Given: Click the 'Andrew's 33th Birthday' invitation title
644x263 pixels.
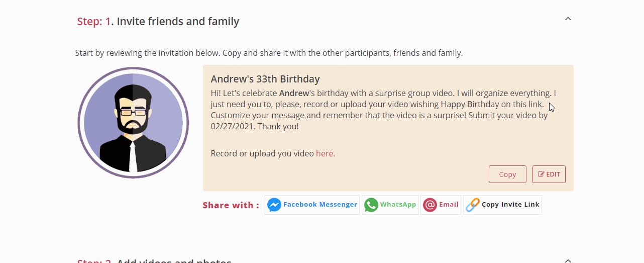Looking at the screenshot, I should click(x=265, y=79).
